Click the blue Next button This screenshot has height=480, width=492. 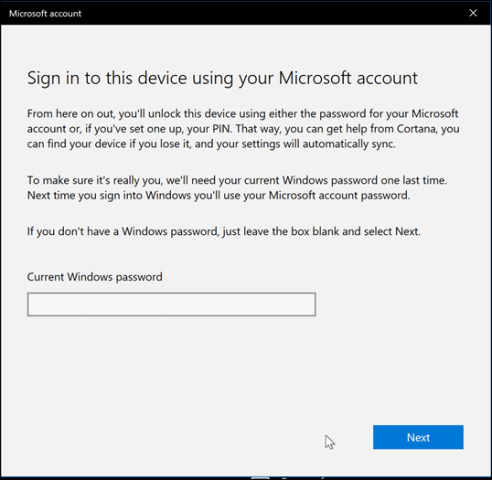pos(418,437)
